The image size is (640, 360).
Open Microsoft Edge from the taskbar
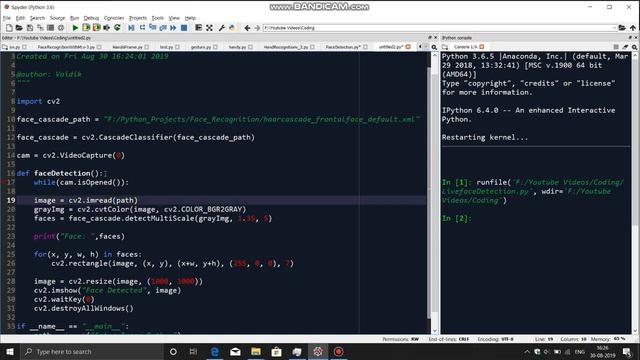click(x=215, y=351)
